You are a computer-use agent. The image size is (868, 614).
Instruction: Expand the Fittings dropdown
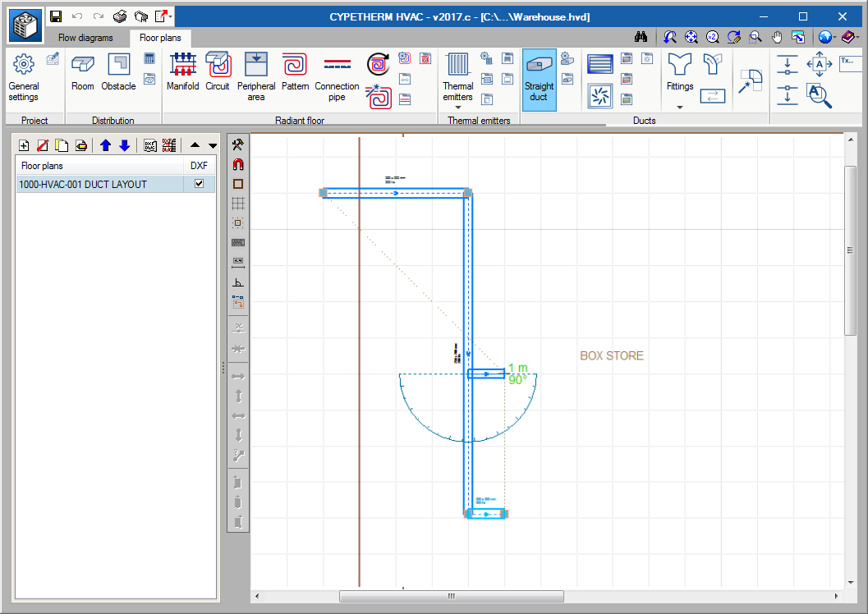coord(679,107)
